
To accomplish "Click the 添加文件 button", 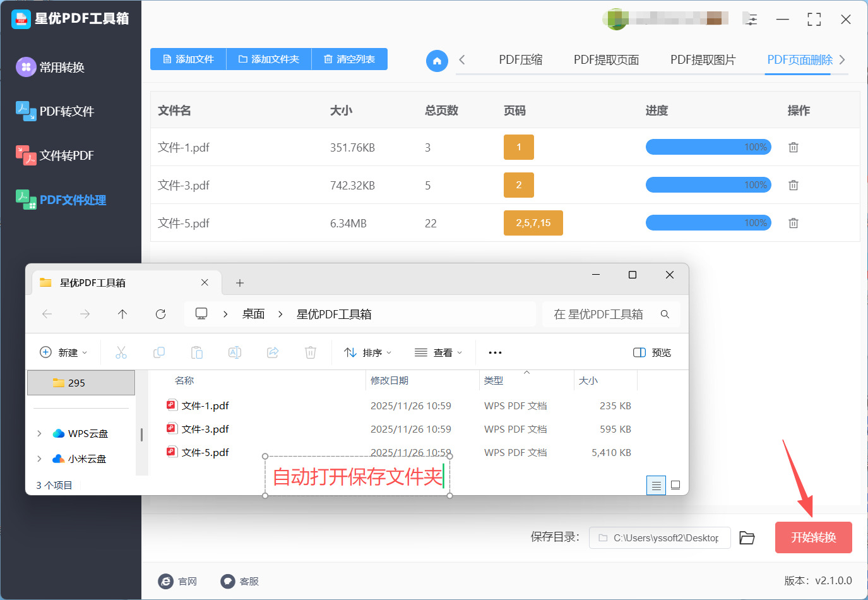I will (x=188, y=59).
